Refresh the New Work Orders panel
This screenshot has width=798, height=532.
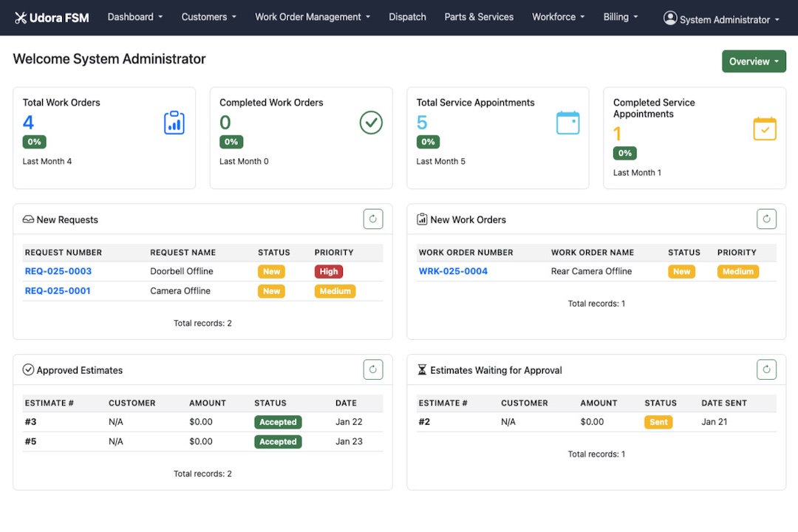(x=766, y=219)
